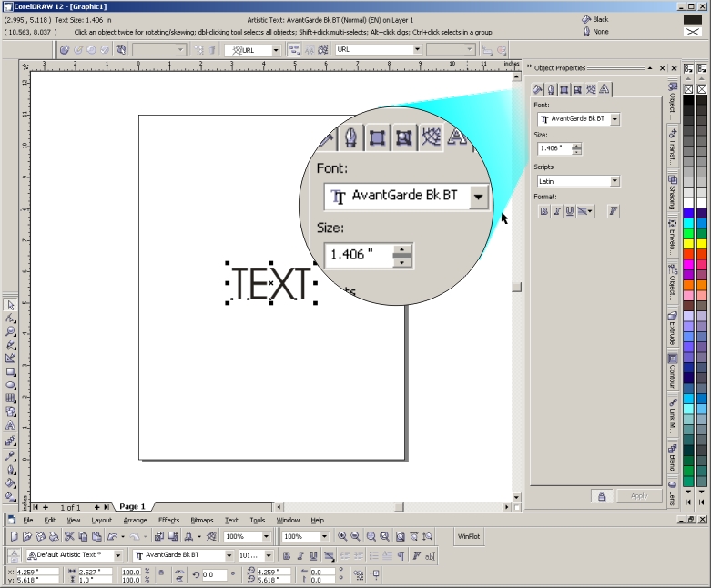Image resolution: width=711 pixels, height=588 pixels.
Task: Click the New document icon
Action: pyautogui.click(x=14, y=537)
